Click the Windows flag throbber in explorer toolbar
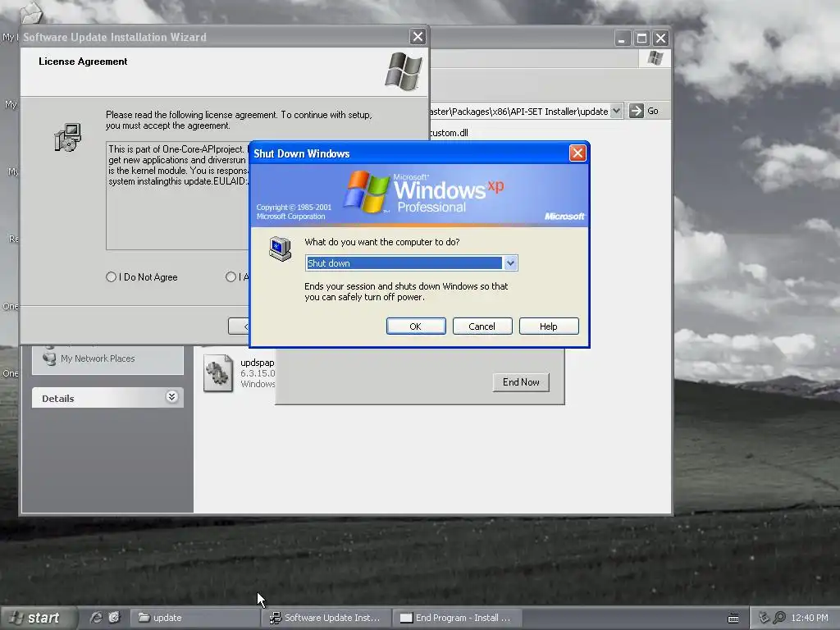 tap(655, 58)
